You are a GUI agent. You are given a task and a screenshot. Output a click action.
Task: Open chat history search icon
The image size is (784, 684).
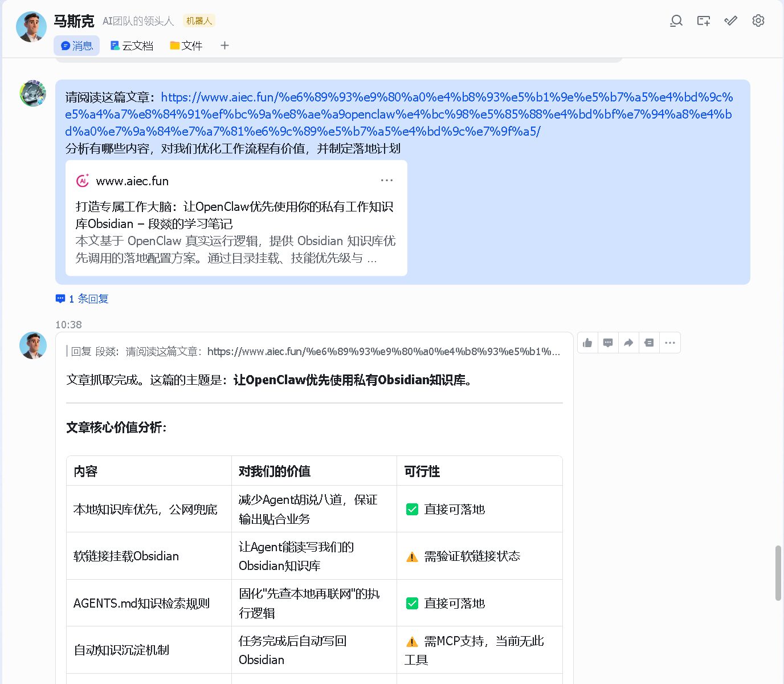(x=676, y=21)
